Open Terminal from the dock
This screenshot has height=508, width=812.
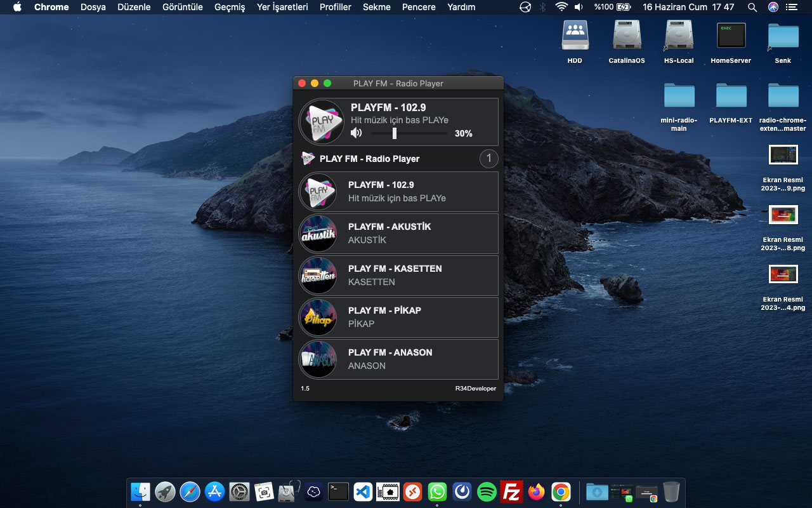[x=338, y=491]
